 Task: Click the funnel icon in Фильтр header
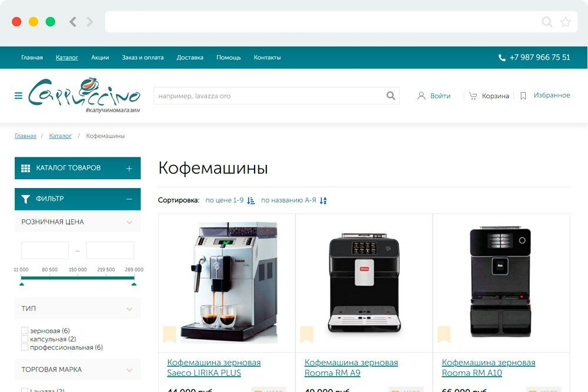[25, 199]
